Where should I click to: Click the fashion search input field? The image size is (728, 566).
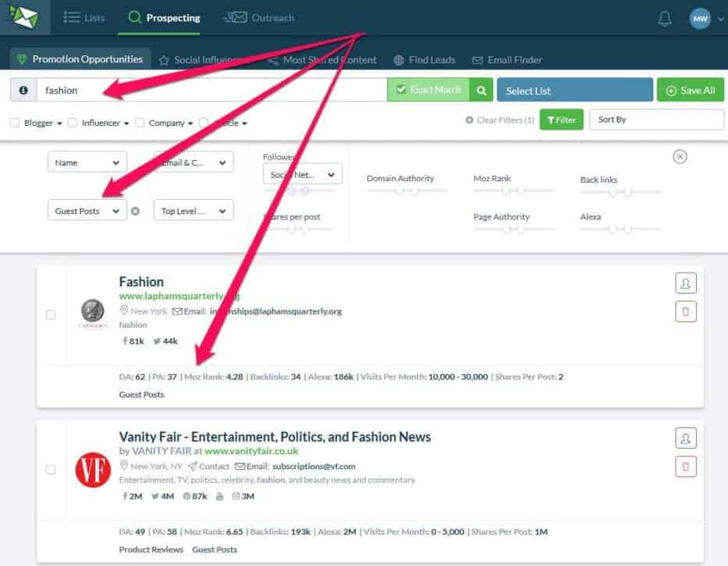[211, 90]
